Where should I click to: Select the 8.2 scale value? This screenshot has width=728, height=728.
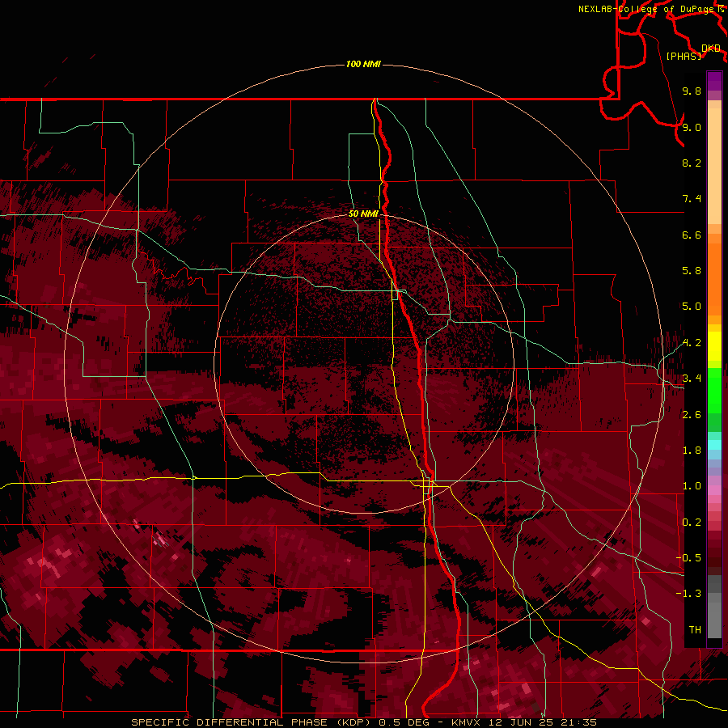pyautogui.click(x=692, y=163)
